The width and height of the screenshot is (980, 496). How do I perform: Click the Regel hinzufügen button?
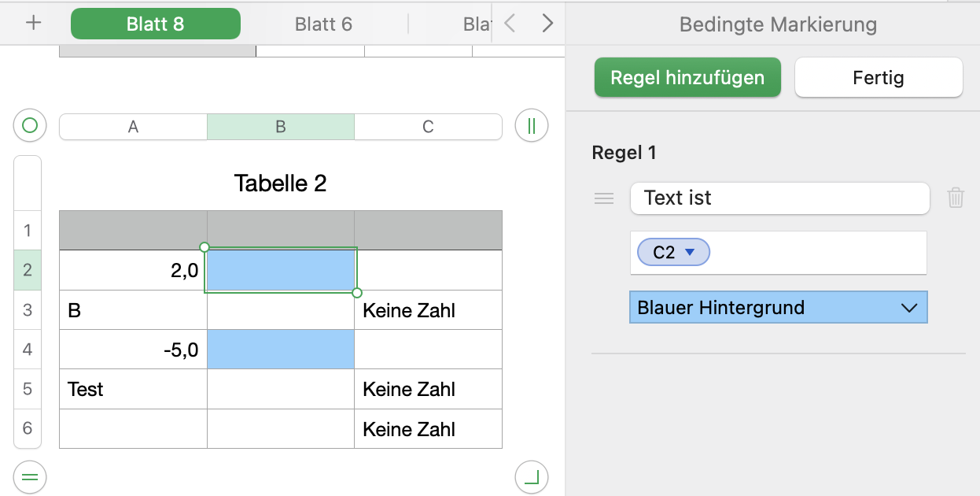(x=687, y=78)
